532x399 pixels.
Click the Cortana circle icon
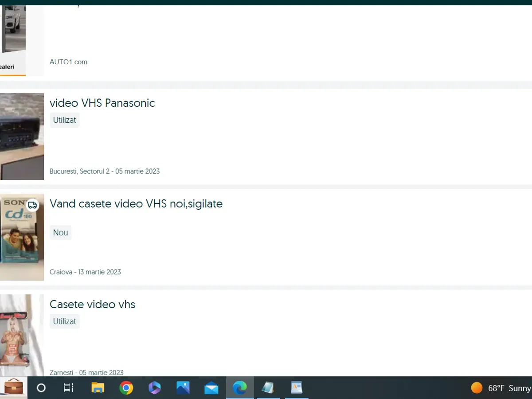click(41, 388)
